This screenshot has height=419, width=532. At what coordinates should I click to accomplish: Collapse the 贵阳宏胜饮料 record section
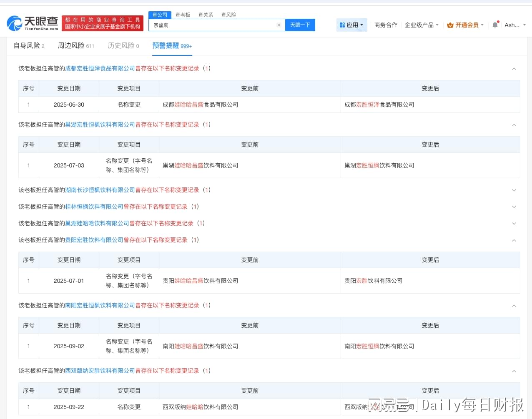coord(514,240)
